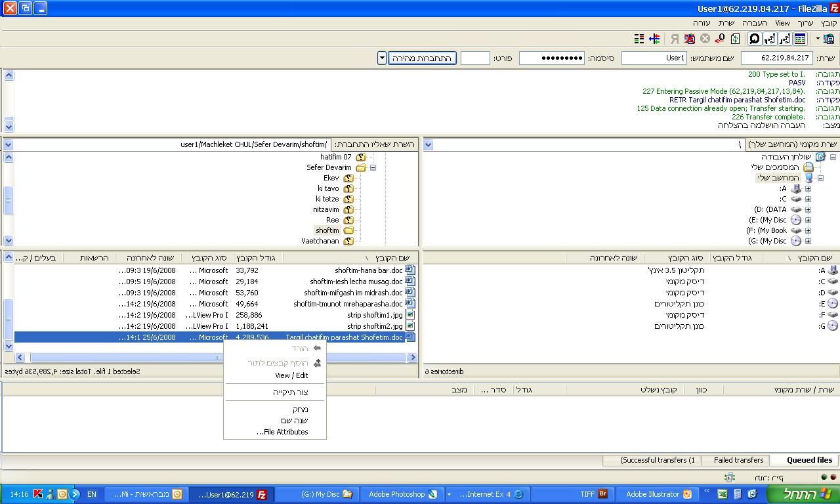Open the Site Manager toolbar icon
This screenshot has height=504, width=840.
tap(828, 39)
